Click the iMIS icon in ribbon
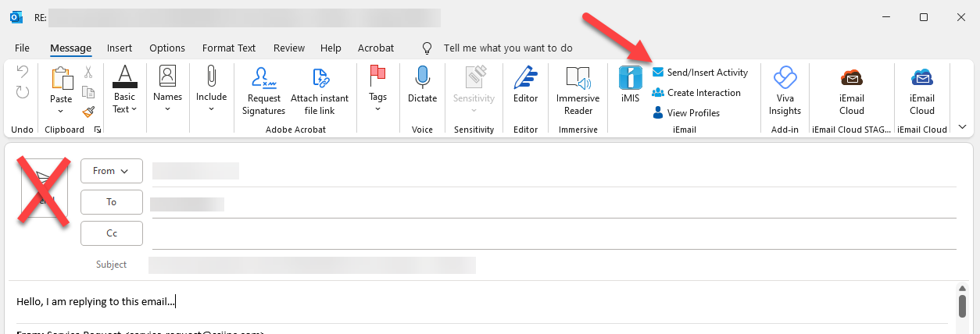 tap(630, 87)
